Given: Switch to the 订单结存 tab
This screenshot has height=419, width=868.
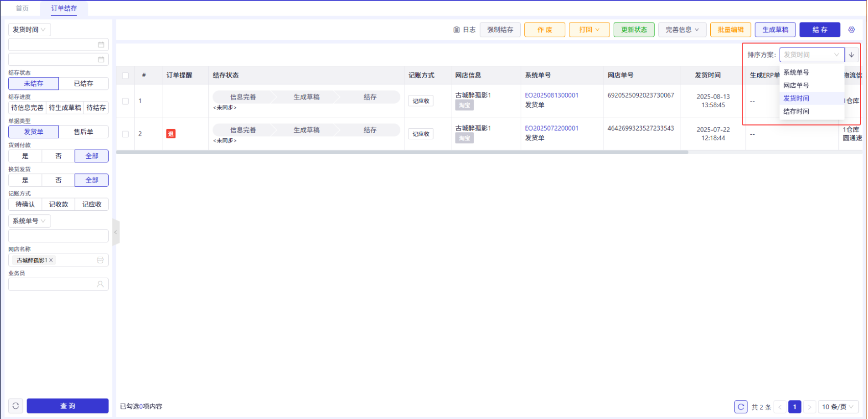Looking at the screenshot, I should (64, 8).
